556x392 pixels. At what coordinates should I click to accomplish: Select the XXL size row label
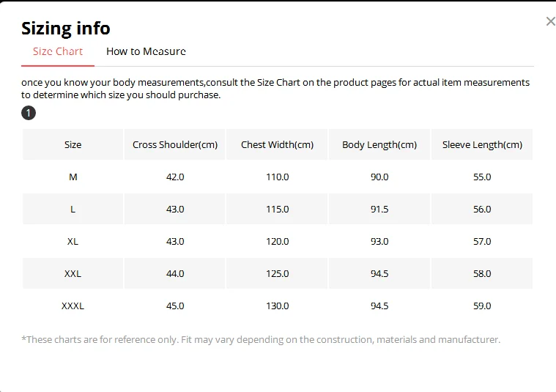point(73,274)
